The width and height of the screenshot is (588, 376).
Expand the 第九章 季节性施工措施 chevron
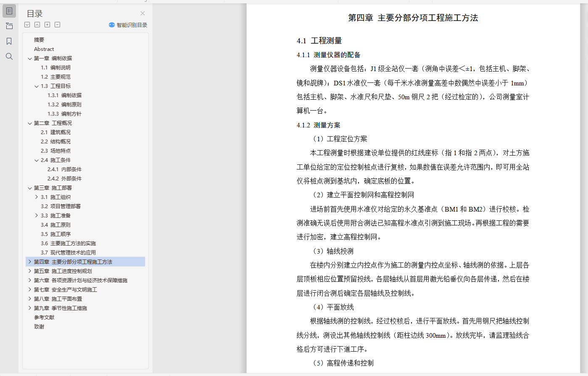[x=30, y=308]
